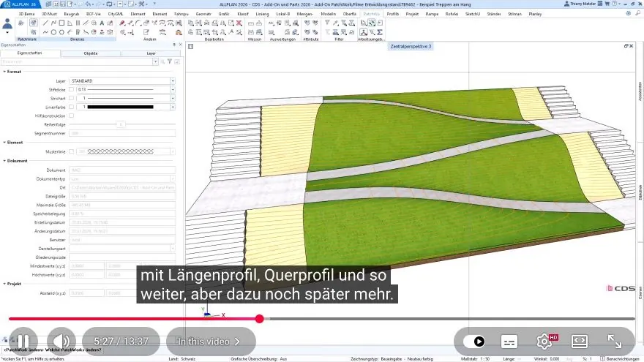
Task: Toggle the video autoplay switch
Action: (474, 342)
